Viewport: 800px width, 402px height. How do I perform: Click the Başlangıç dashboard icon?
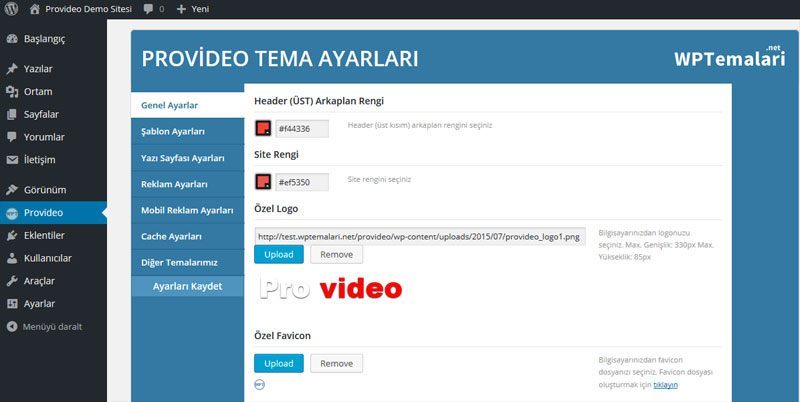pyautogui.click(x=12, y=39)
